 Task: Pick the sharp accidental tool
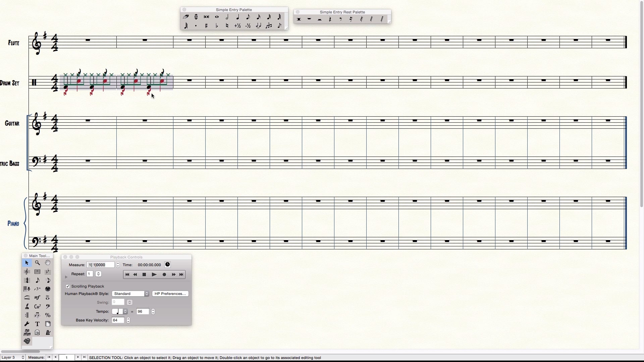tap(206, 26)
